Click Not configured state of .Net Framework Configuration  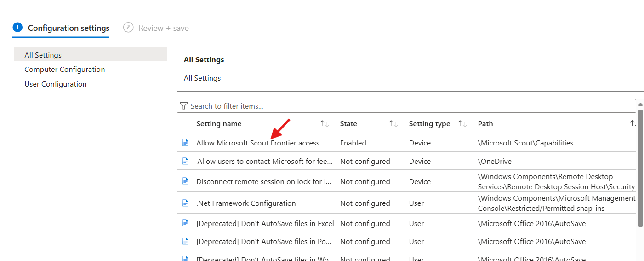pos(365,203)
